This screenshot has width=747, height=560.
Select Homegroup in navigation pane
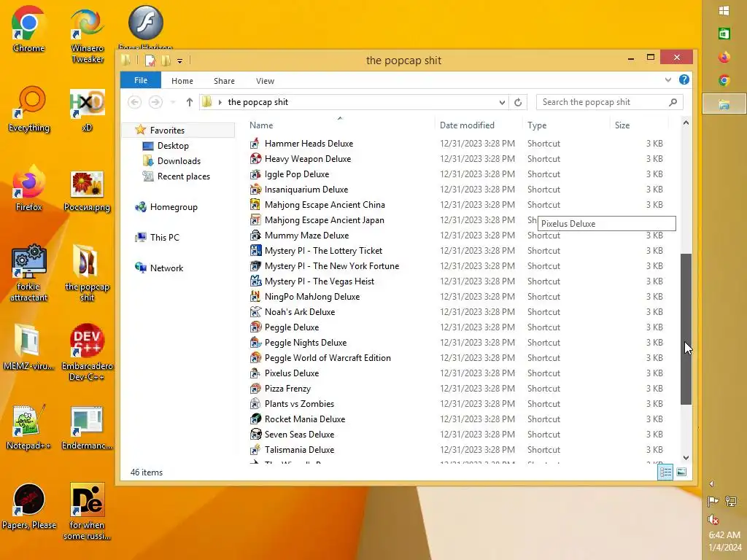click(x=174, y=206)
